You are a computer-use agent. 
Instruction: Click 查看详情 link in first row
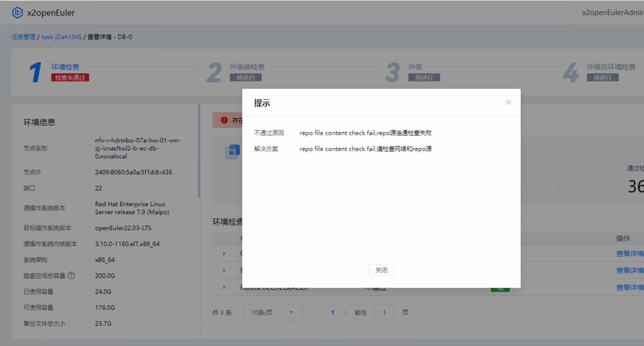[629, 254]
